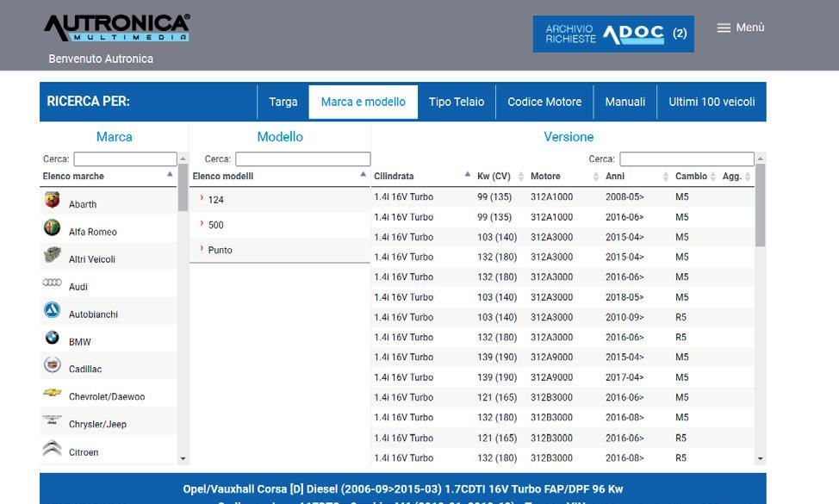Screen dimensions: 839x504
Task: Select the Alfa Romeo brand name
Action: (x=92, y=232)
